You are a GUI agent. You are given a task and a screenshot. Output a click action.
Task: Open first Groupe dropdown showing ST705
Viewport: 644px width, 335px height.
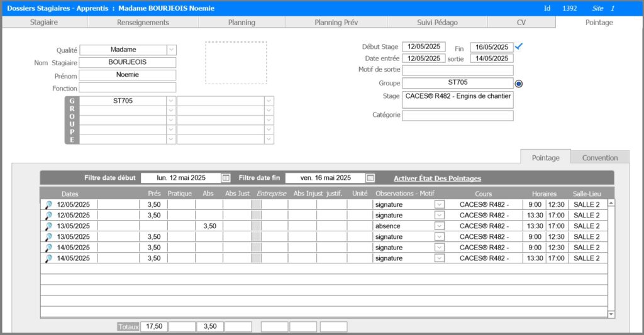172,101
